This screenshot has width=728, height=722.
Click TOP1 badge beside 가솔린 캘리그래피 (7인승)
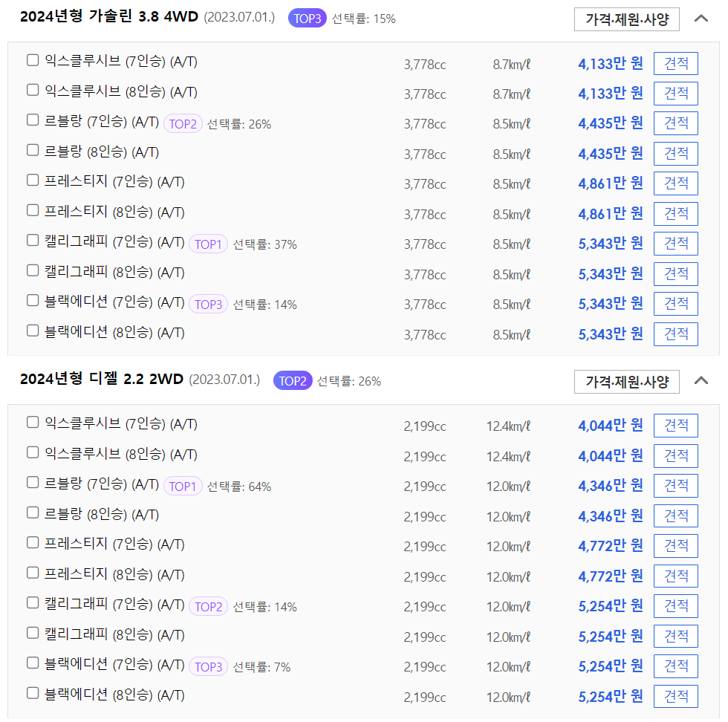pyautogui.click(x=208, y=244)
